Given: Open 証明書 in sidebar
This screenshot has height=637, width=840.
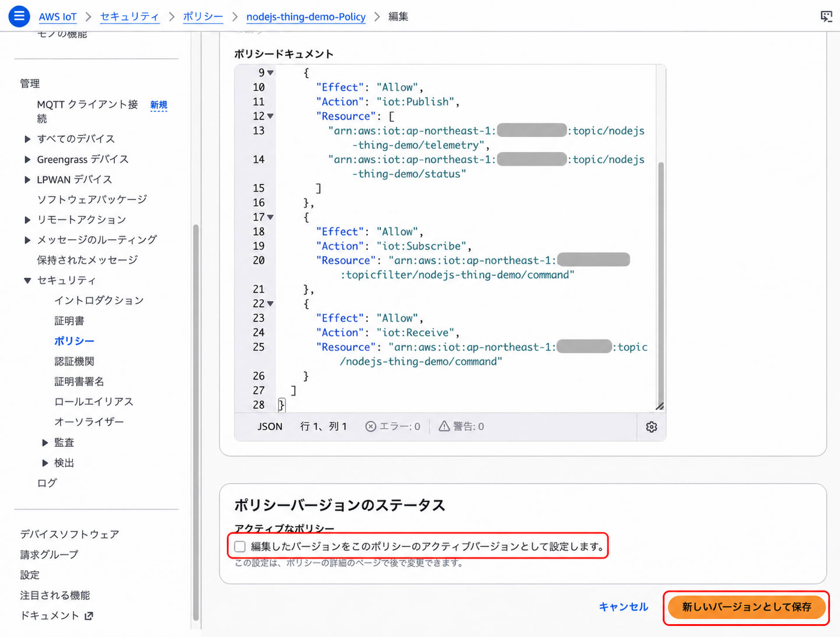Looking at the screenshot, I should 69,321.
